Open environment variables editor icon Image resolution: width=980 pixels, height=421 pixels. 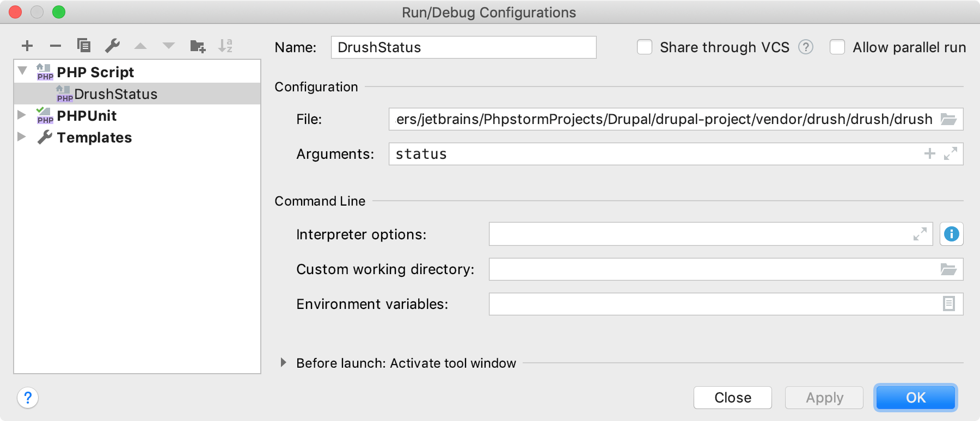click(x=949, y=304)
